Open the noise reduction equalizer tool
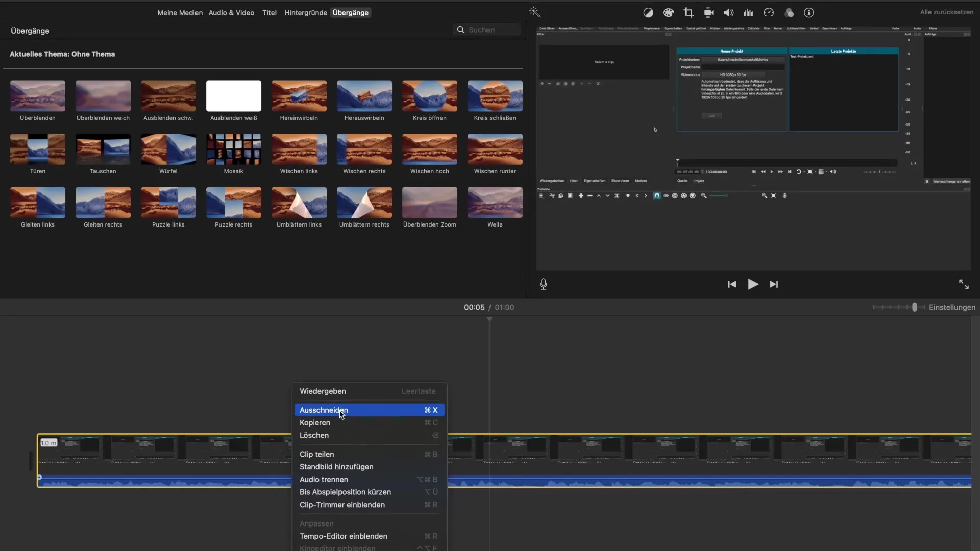The height and width of the screenshot is (551, 980). point(748,13)
